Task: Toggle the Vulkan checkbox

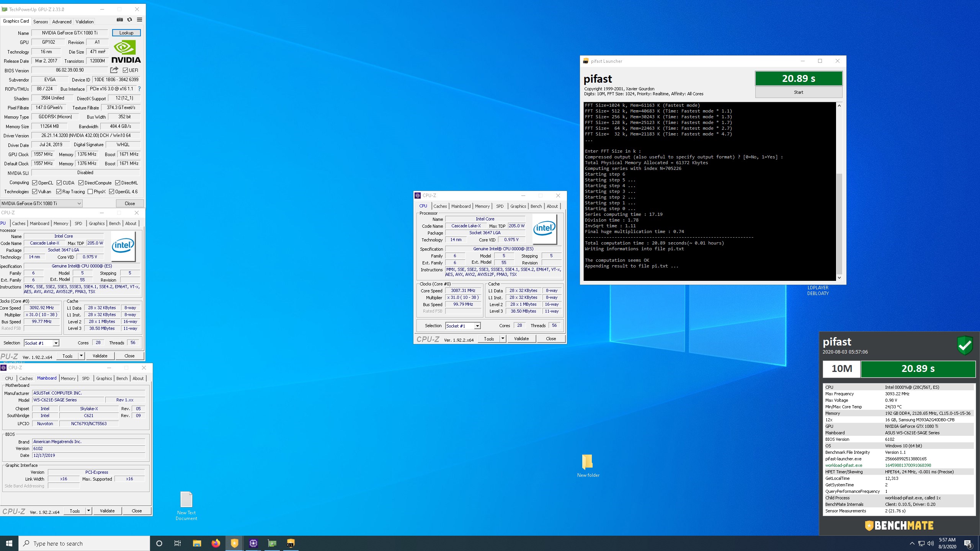Action: pos(35,192)
